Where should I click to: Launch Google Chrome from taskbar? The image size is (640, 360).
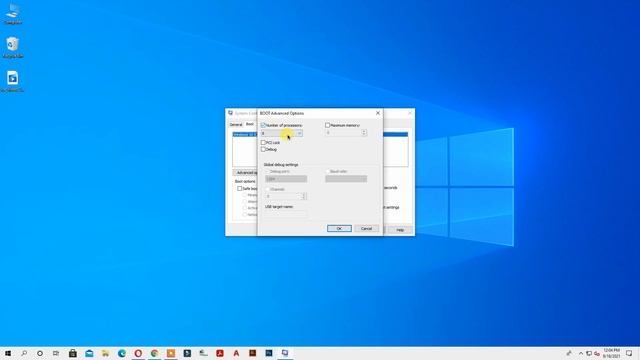coord(154,353)
